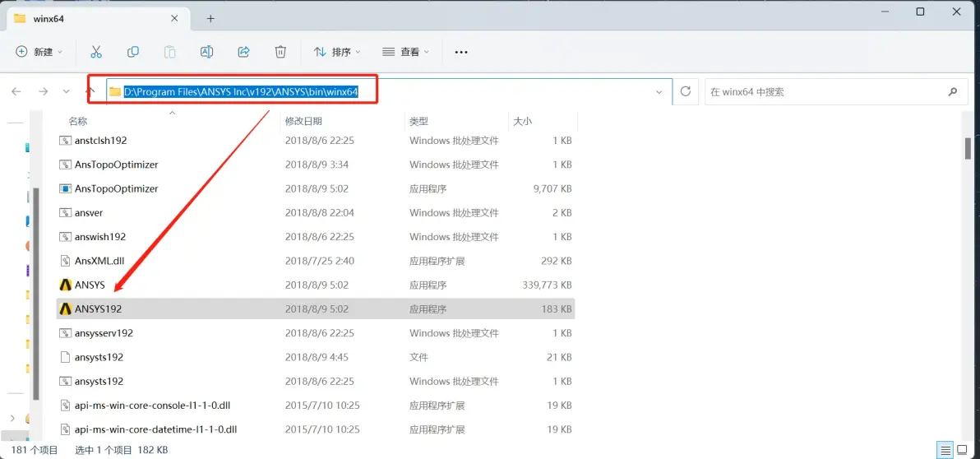Click the Share icon in toolbar
980x459 pixels.
[243, 52]
